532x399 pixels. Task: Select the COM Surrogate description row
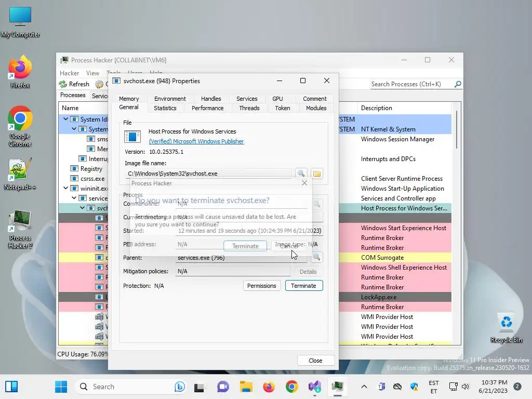click(x=395, y=257)
